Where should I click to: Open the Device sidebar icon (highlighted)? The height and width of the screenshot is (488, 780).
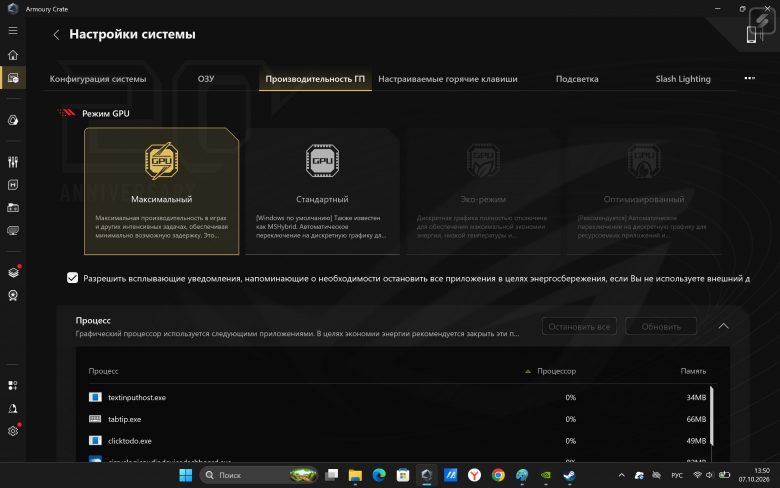click(13, 78)
